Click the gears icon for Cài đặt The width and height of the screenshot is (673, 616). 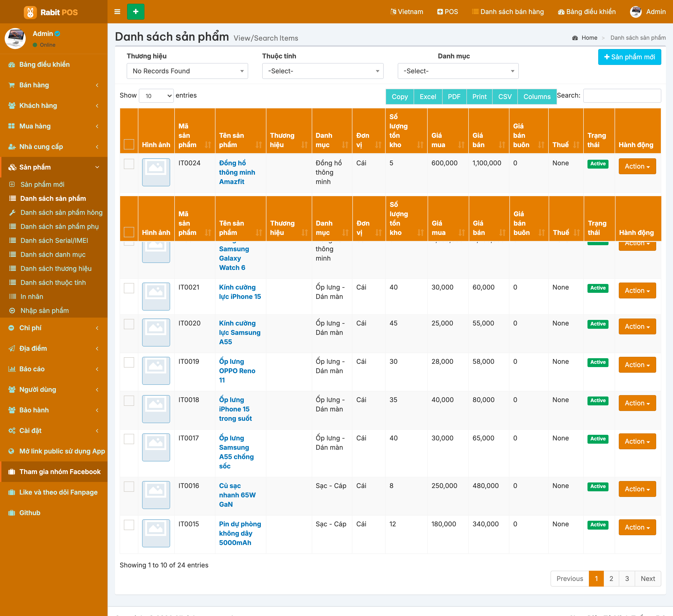point(12,431)
